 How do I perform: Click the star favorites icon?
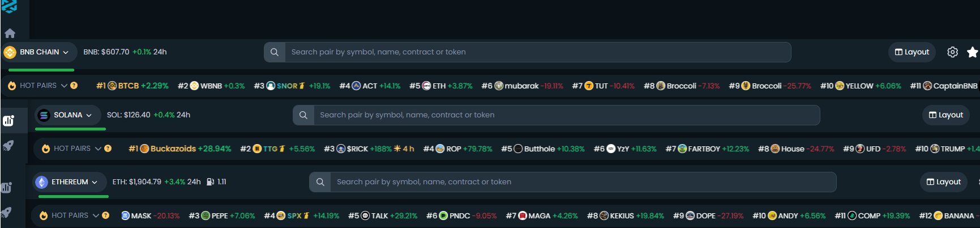point(973,52)
